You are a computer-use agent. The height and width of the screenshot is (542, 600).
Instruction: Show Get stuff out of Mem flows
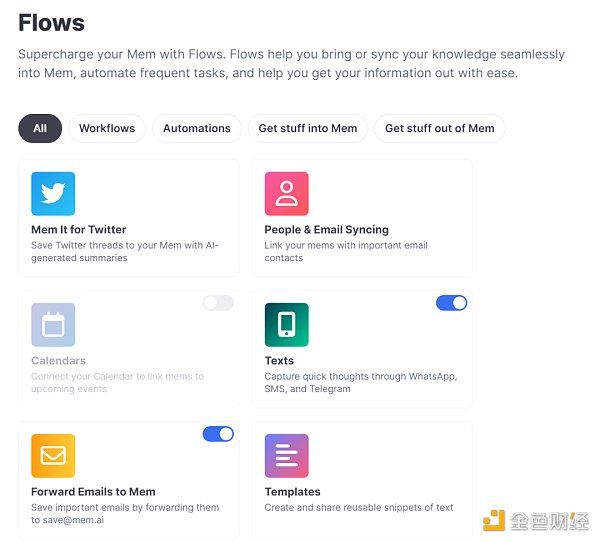pyautogui.click(x=439, y=128)
